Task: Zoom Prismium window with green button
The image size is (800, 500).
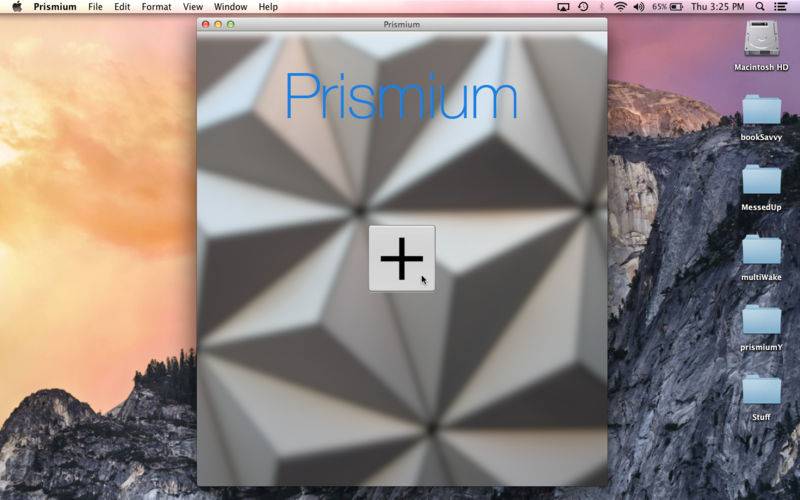Action: tap(231, 24)
